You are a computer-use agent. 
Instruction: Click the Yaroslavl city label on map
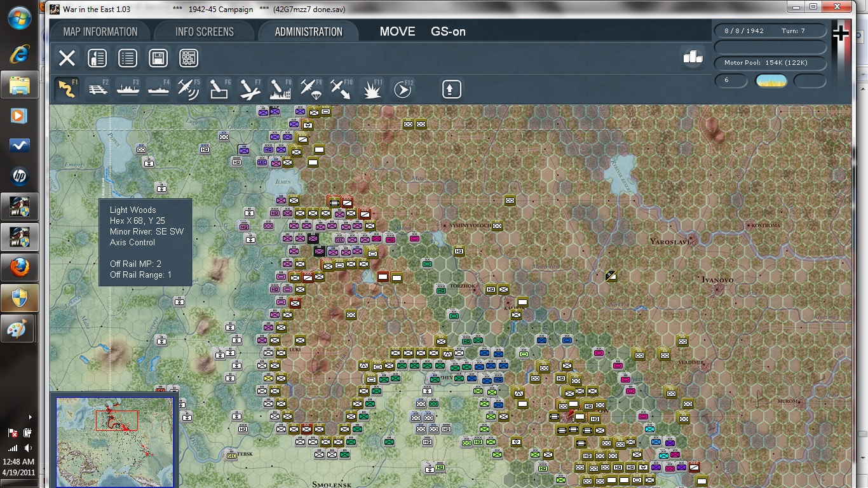point(671,241)
